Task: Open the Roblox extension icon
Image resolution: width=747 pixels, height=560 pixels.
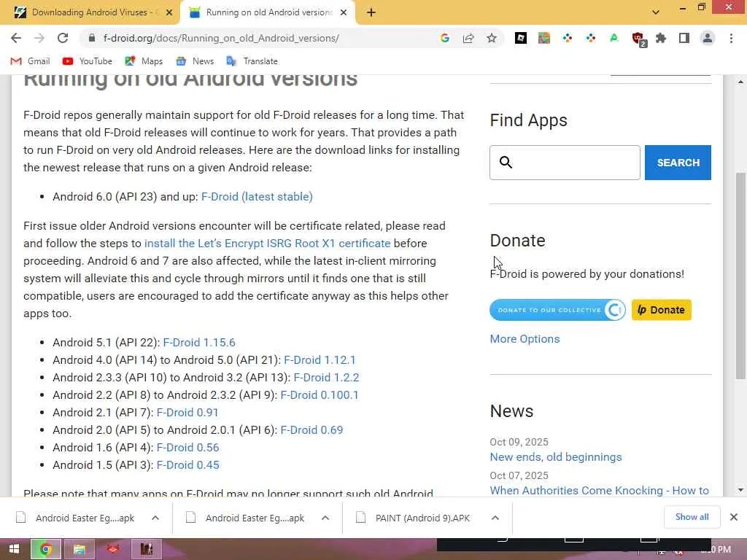Action: (521, 38)
